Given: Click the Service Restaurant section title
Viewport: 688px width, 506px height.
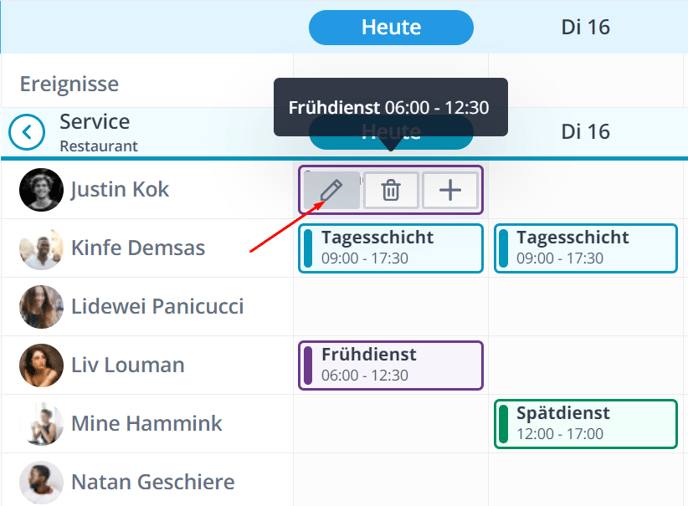Looking at the screenshot, I should click(x=97, y=131).
